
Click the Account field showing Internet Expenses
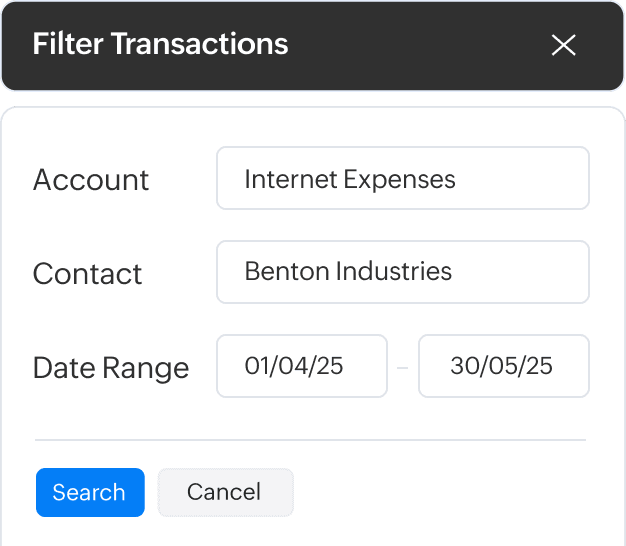point(402,179)
